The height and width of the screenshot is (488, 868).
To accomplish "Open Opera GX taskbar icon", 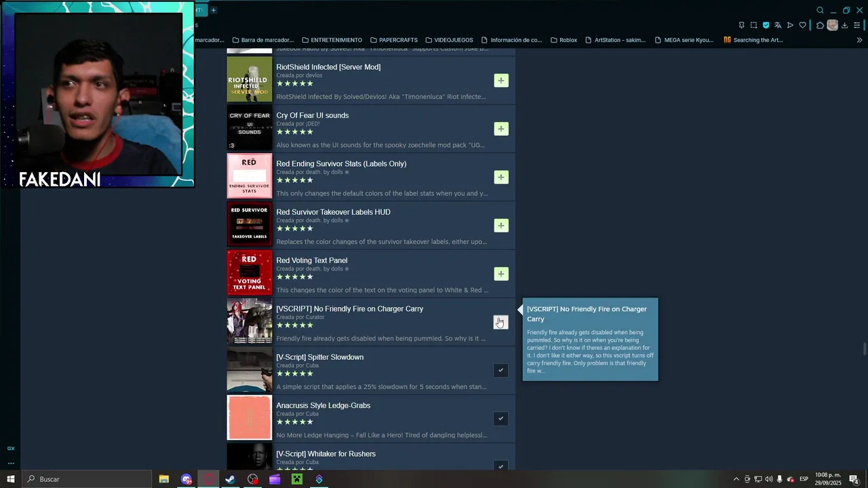I will pyautogui.click(x=208, y=479).
